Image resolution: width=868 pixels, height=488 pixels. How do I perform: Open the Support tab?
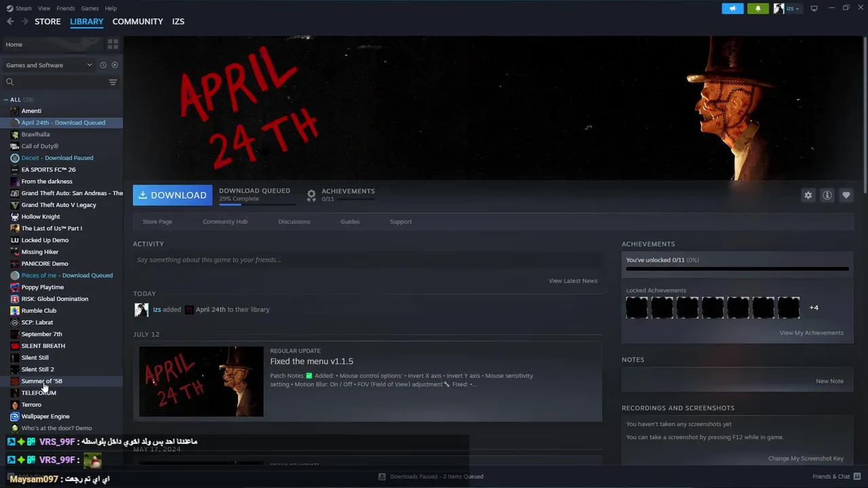pyautogui.click(x=401, y=222)
